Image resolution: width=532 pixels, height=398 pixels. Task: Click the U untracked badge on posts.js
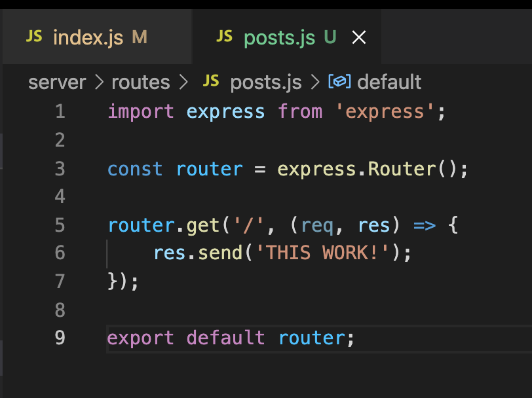[x=330, y=37]
